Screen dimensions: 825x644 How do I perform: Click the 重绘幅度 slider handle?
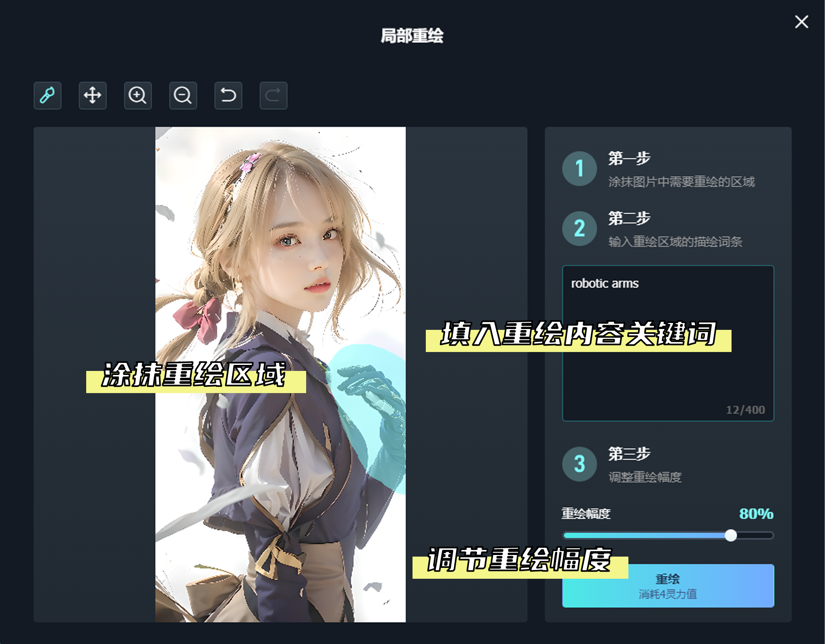[x=730, y=535]
